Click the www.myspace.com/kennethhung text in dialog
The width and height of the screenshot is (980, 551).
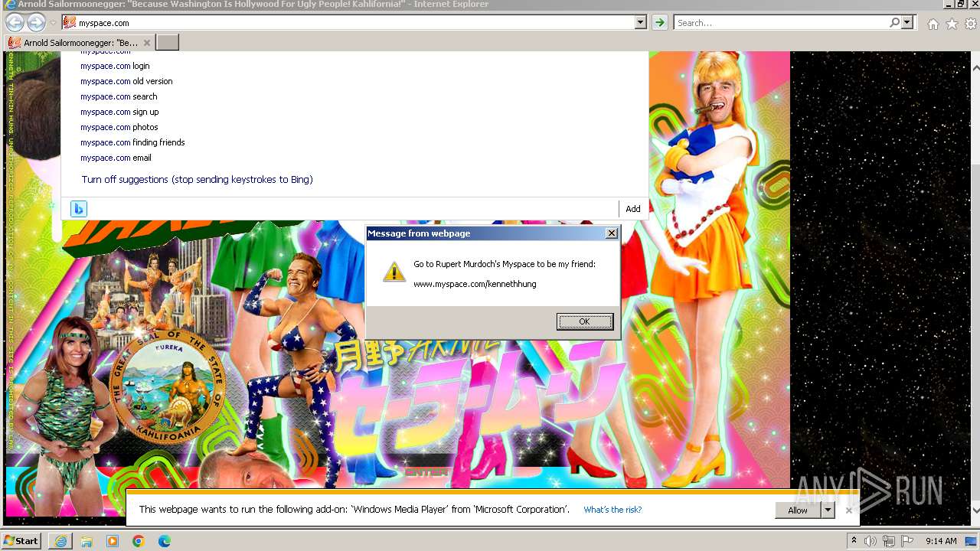point(475,284)
